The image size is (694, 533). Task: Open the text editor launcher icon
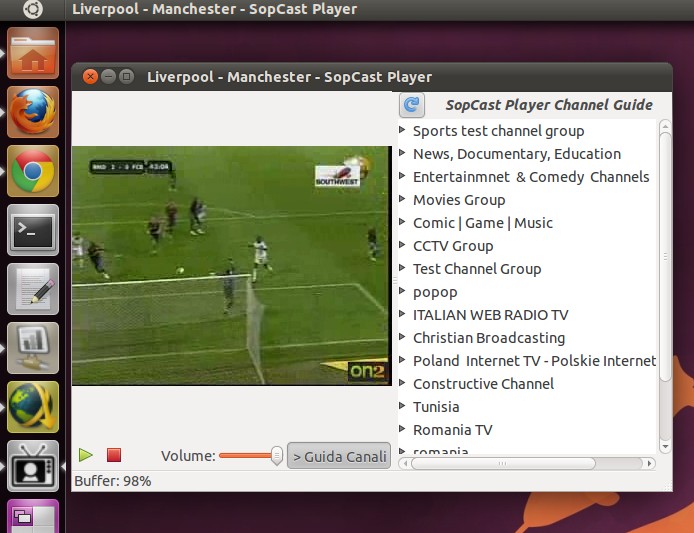[x=33, y=289]
